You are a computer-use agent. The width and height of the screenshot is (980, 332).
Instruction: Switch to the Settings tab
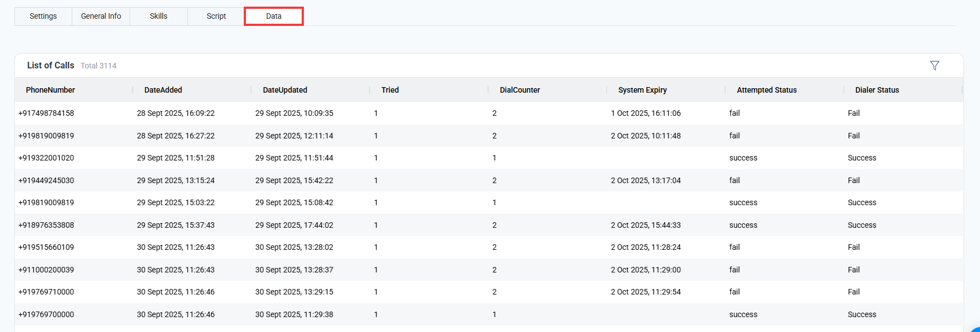click(x=43, y=16)
